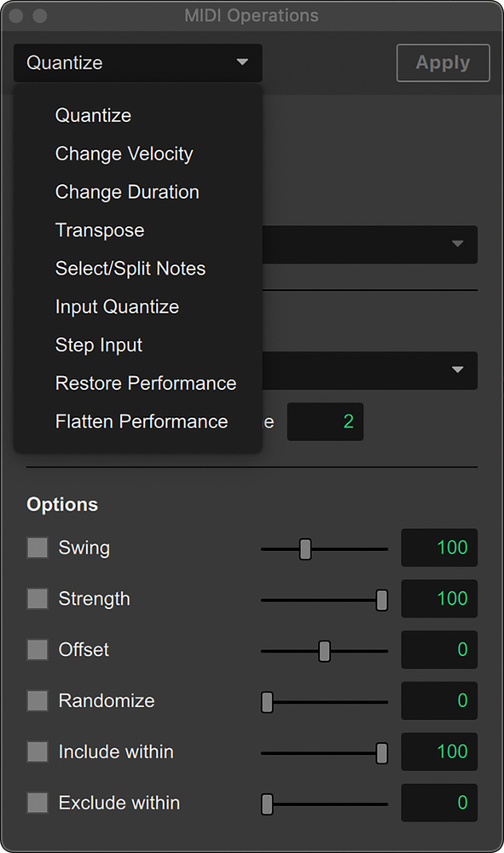
Task: Choose Input Quantize from the menu
Action: click(x=117, y=306)
